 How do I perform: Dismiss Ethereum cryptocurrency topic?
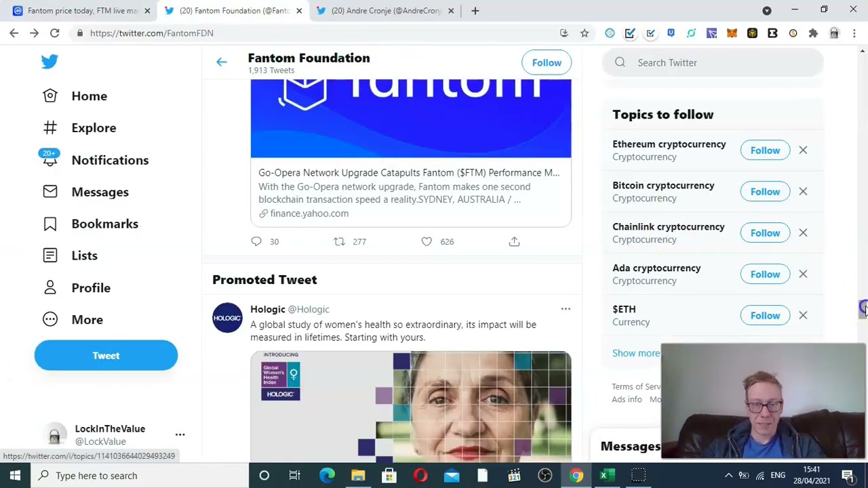click(x=803, y=150)
